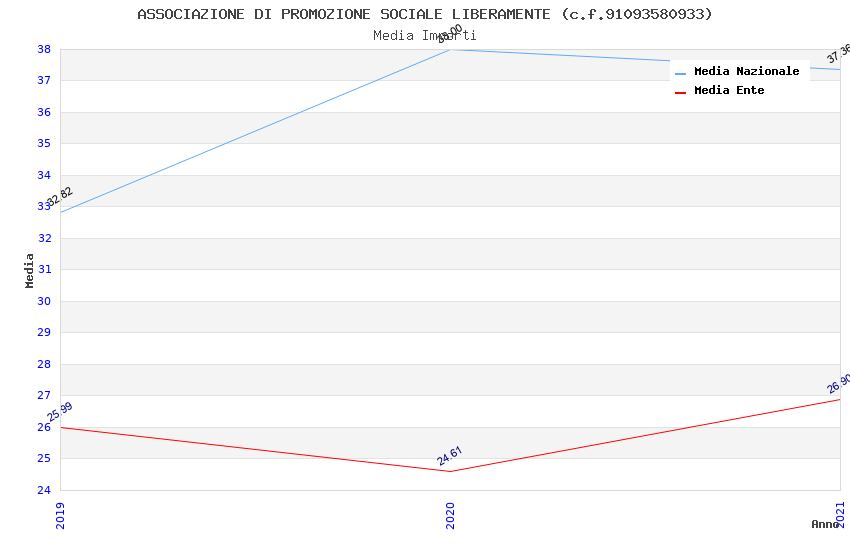Click the 2021 x-axis label
Viewport: 850px width, 550px height.
pos(840,515)
